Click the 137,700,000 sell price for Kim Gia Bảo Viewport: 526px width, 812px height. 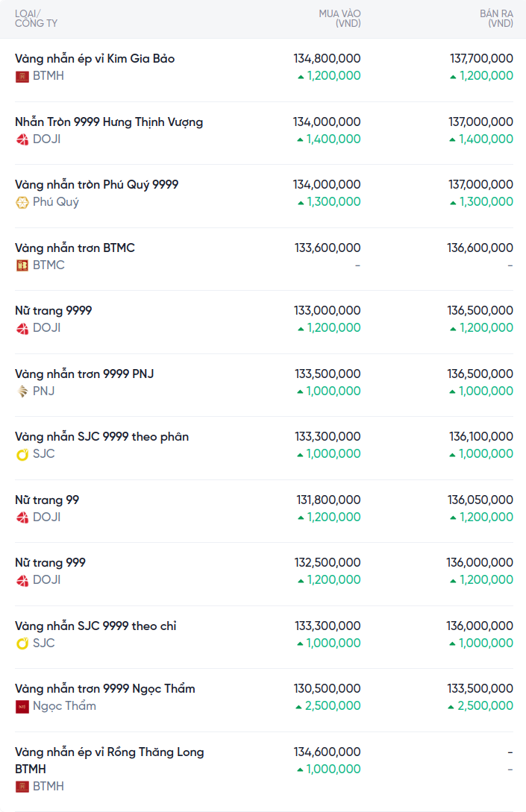(481, 58)
